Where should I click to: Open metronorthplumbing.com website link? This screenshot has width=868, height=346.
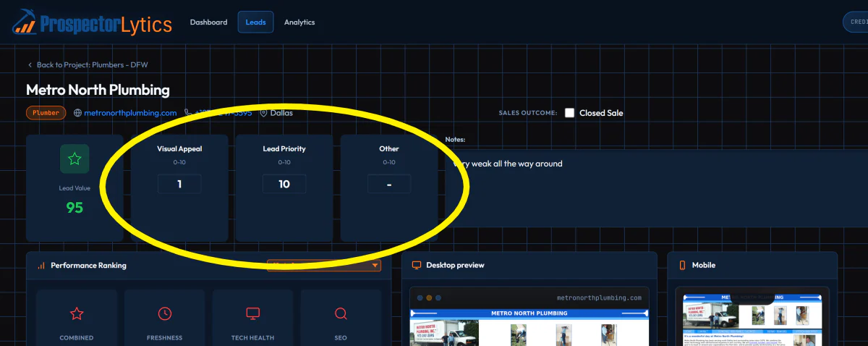130,113
